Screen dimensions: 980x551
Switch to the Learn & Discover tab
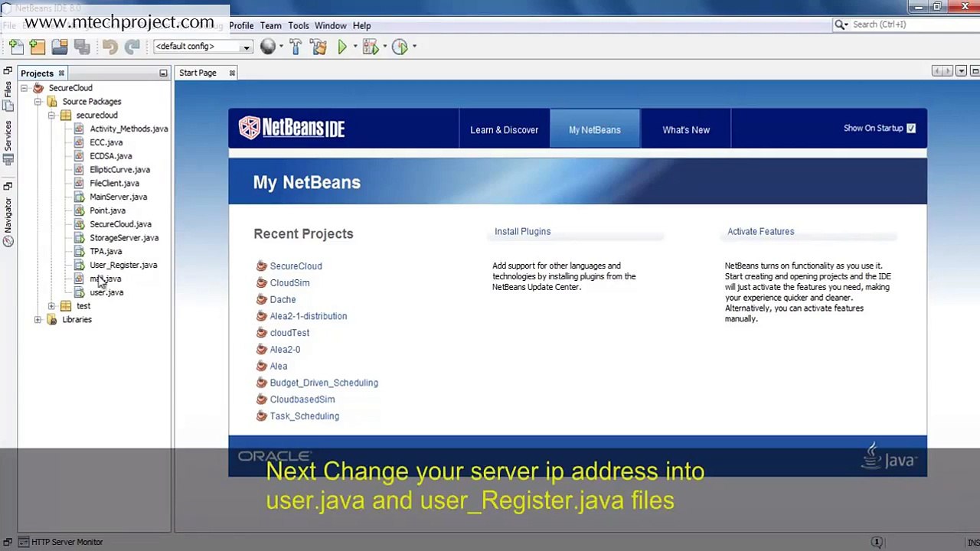pyautogui.click(x=504, y=129)
